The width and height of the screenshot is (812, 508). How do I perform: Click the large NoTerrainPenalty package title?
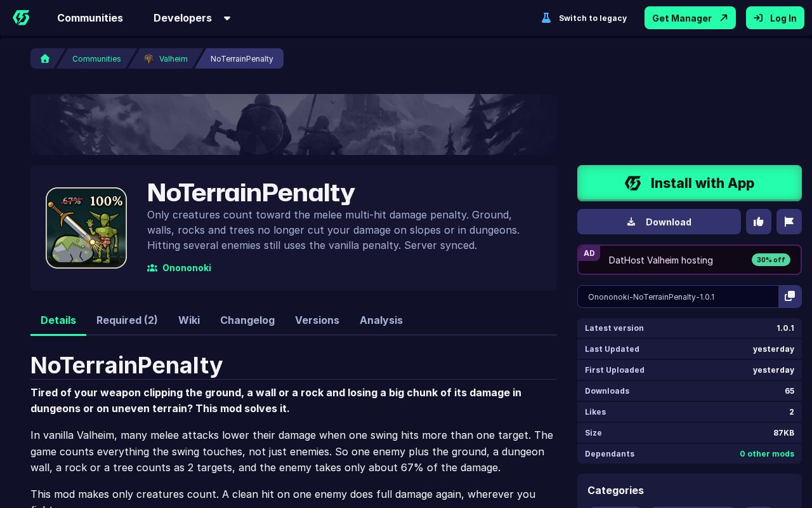[251, 192]
